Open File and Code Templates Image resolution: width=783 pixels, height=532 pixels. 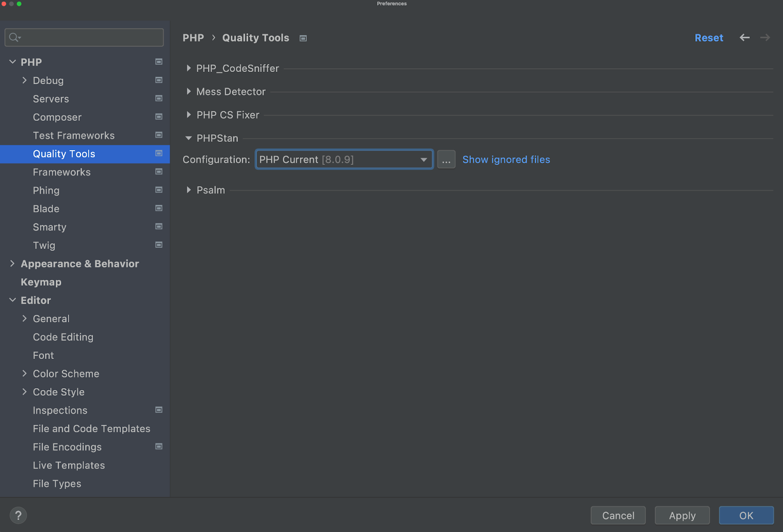pyautogui.click(x=92, y=429)
